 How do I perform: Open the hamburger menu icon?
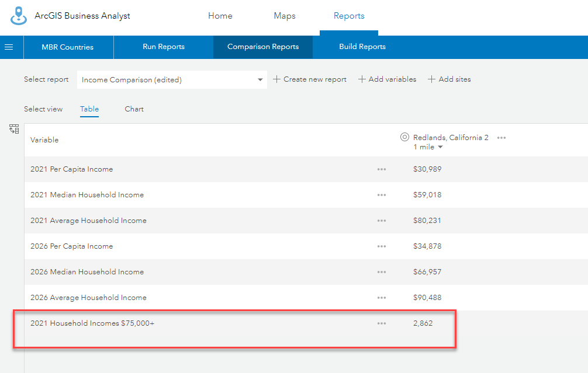pyautogui.click(x=9, y=47)
